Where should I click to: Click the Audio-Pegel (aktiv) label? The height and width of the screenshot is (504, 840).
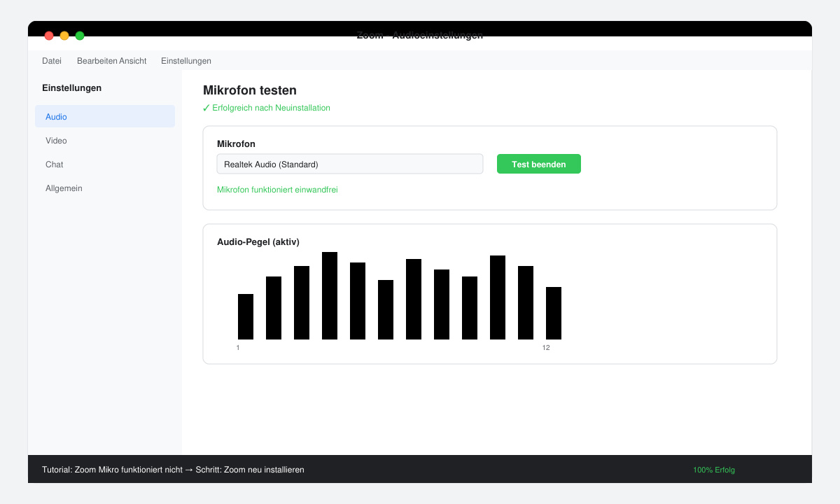coord(258,242)
